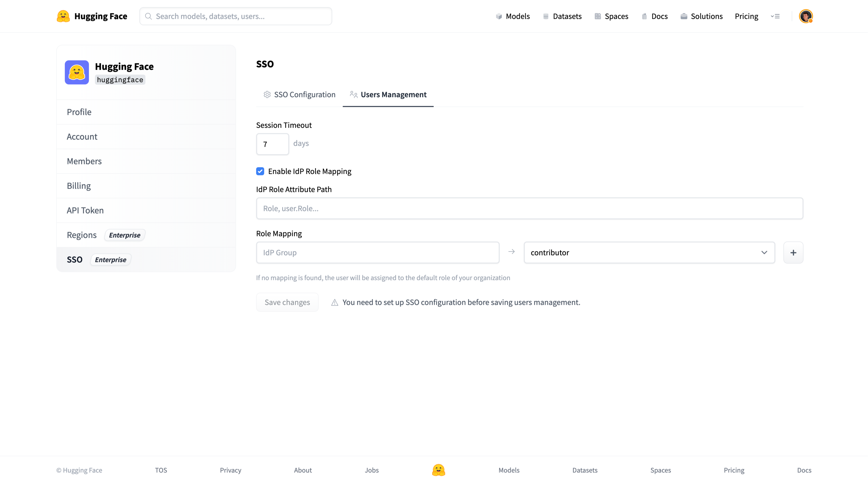868x488 pixels.
Task: Expand the more options menu beside Pricing
Action: 775,16
